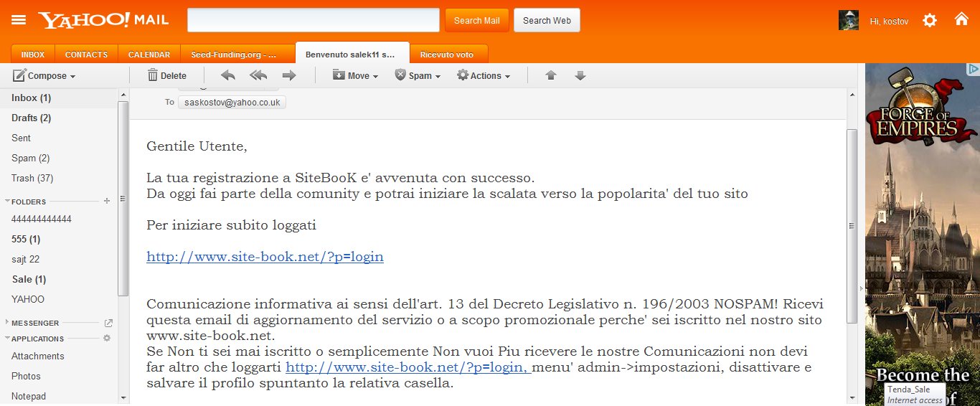Screen dimensions: 980x406
Task: Click the Yahoo! Mail logo
Action: (x=103, y=19)
